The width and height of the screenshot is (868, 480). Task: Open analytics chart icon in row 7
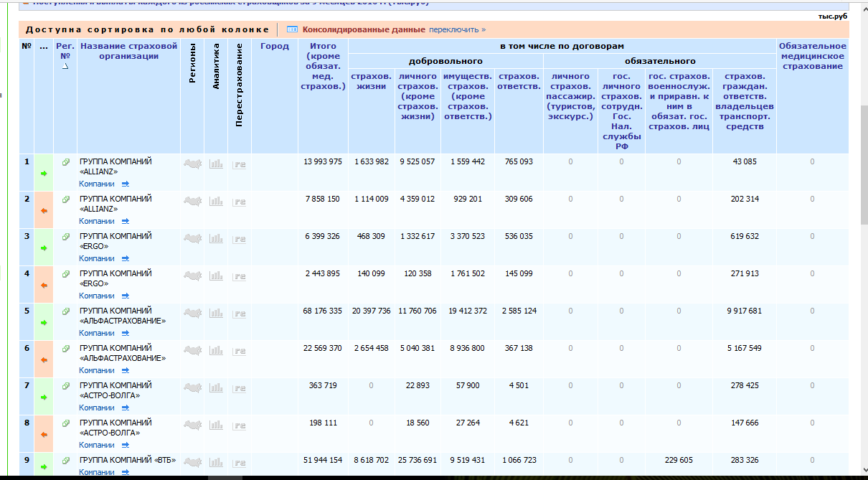pyautogui.click(x=216, y=387)
